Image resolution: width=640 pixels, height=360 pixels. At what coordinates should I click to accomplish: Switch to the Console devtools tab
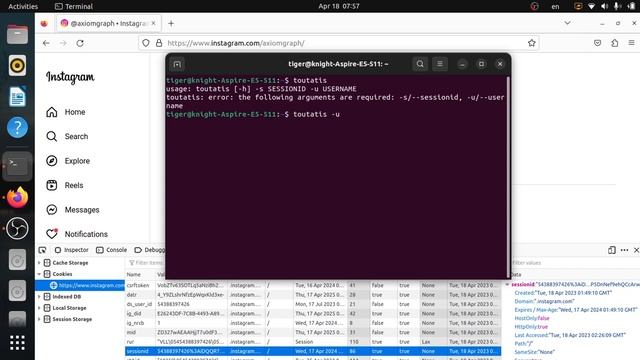111,250
